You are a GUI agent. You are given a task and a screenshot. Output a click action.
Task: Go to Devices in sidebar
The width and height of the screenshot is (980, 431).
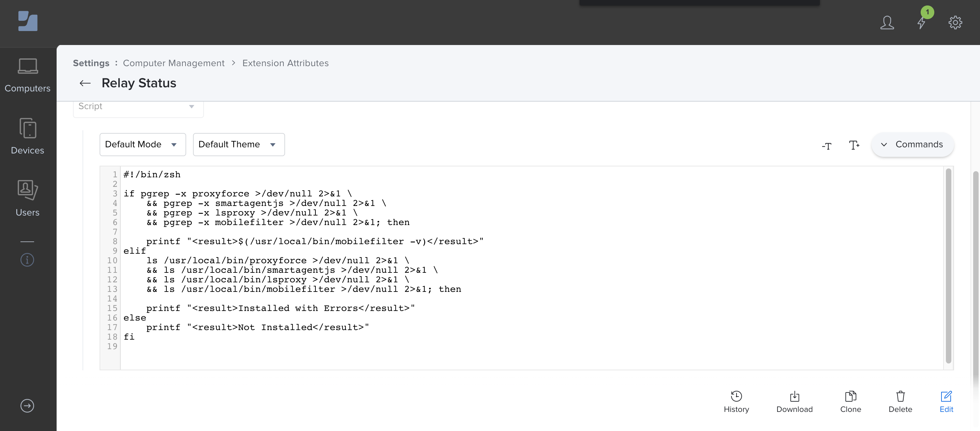pyautogui.click(x=27, y=137)
